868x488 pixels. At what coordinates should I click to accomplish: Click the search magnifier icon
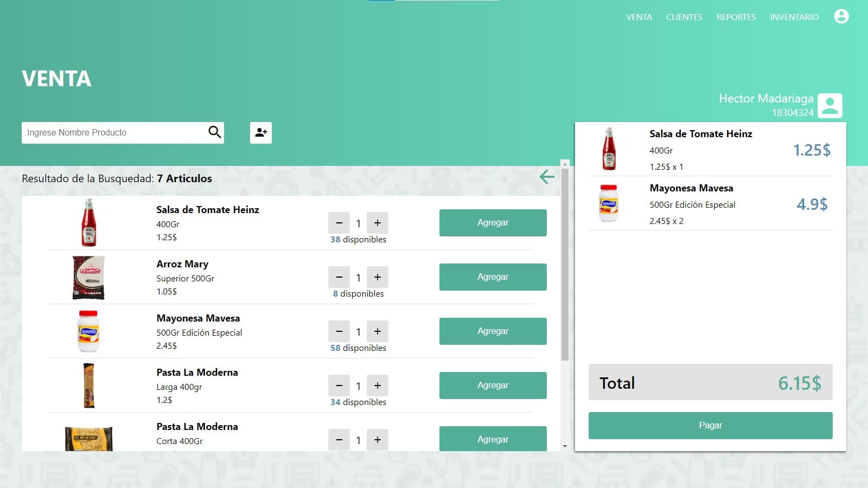215,132
